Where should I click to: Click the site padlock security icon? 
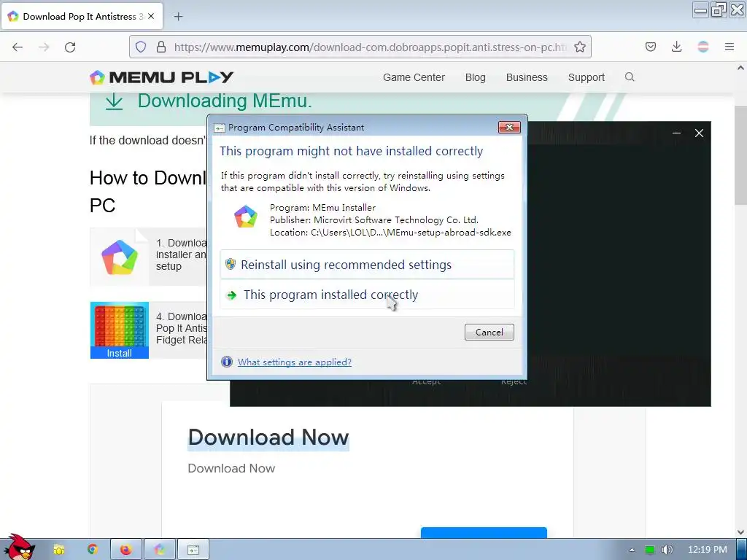pyautogui.click(x=161, y=47)
